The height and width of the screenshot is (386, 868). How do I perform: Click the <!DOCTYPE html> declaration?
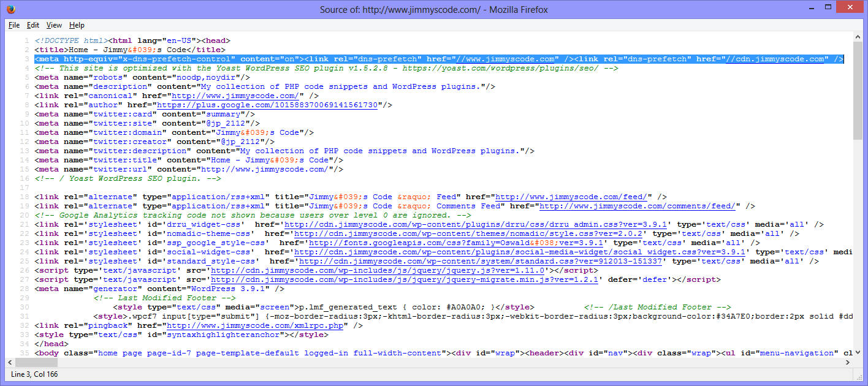(71, 40)
